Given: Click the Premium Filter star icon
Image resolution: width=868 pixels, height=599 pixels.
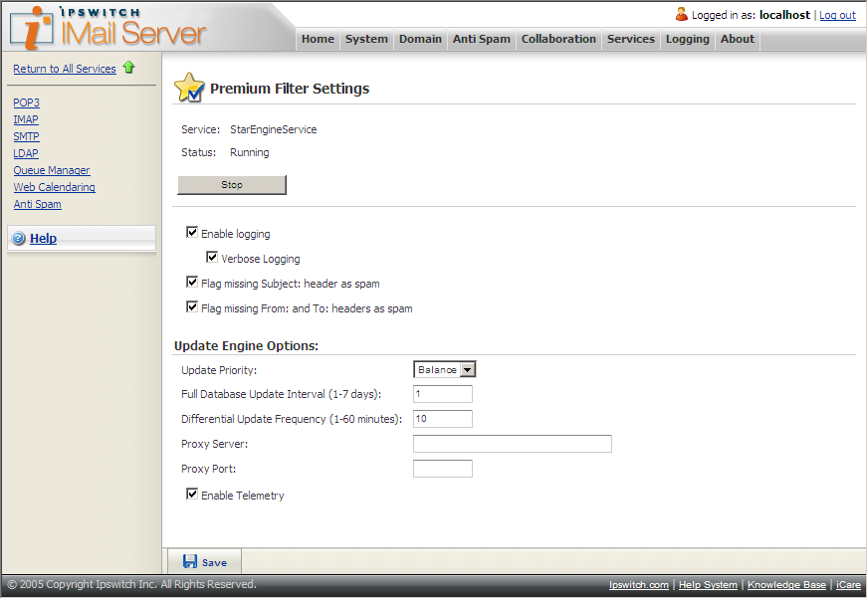Looking at the screenshot, I should (x=189, y=89).
